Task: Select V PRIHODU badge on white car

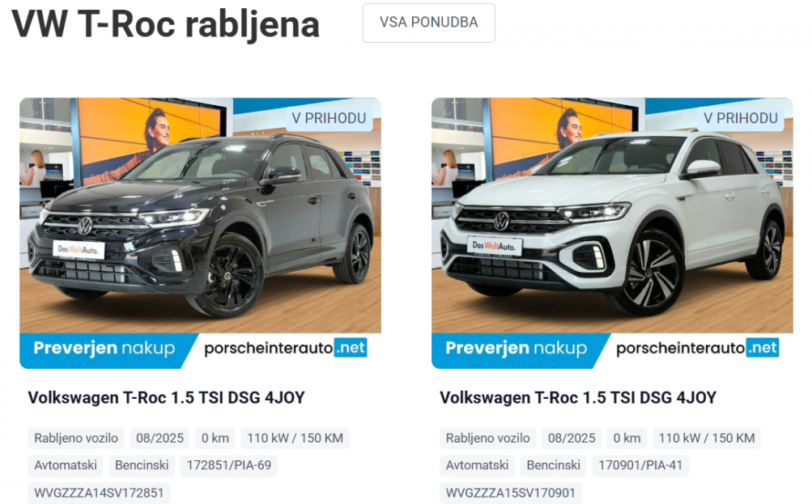Action: 741,118
